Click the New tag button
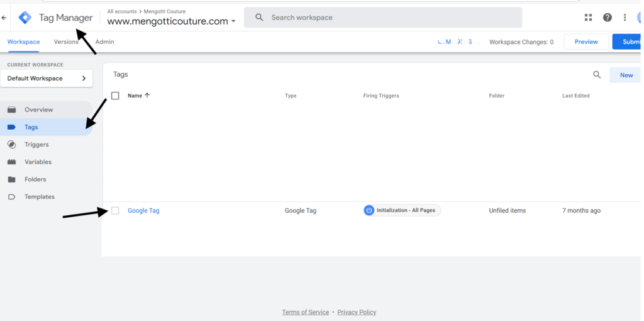The width and height of the screenshot is (644, 321). (626, 76)
